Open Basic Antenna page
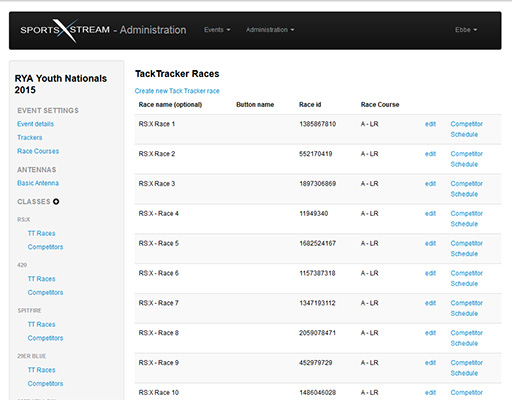Image resolution: width=512 pixels, height=400 pixels. pos(38,183)
